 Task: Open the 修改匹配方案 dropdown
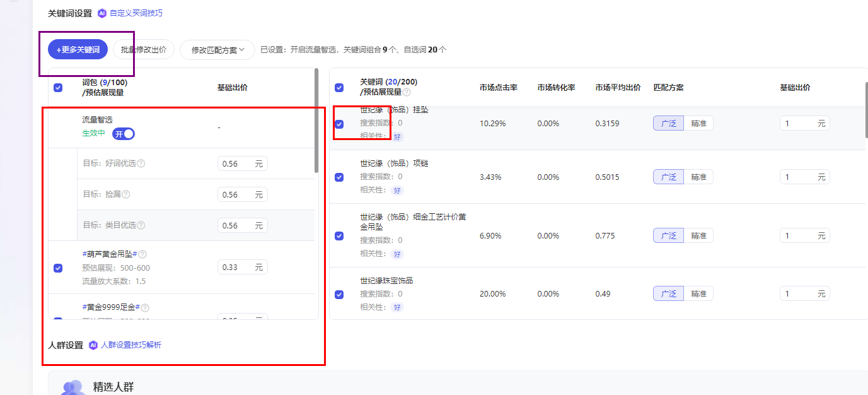click(x=217, y=50)
